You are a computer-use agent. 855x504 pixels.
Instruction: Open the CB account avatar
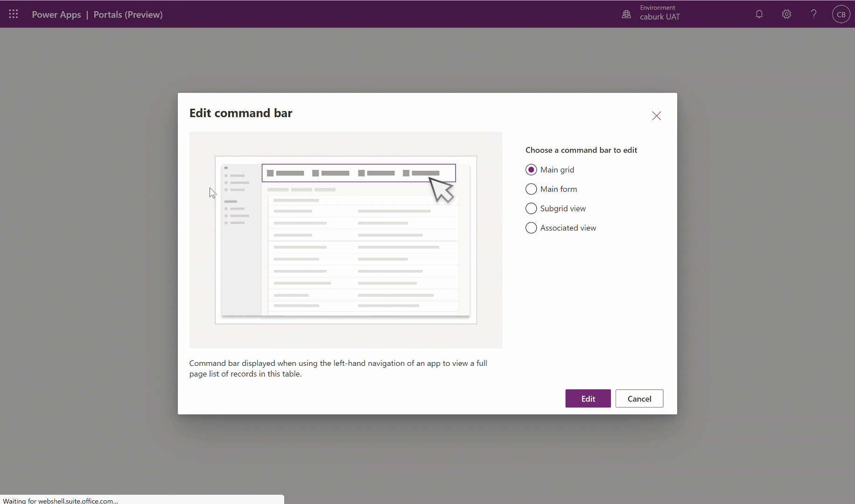tap(841, 14)
